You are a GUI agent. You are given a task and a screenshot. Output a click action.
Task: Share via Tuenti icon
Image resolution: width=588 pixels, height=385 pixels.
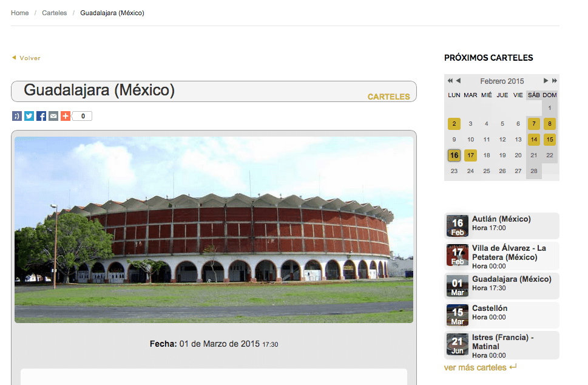[x=17, y=117]
